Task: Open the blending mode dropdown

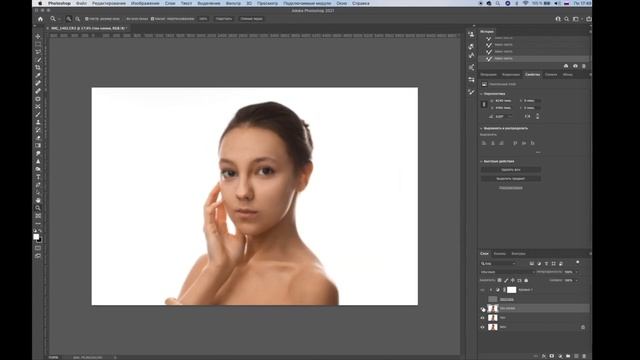Action: point(507,272)
